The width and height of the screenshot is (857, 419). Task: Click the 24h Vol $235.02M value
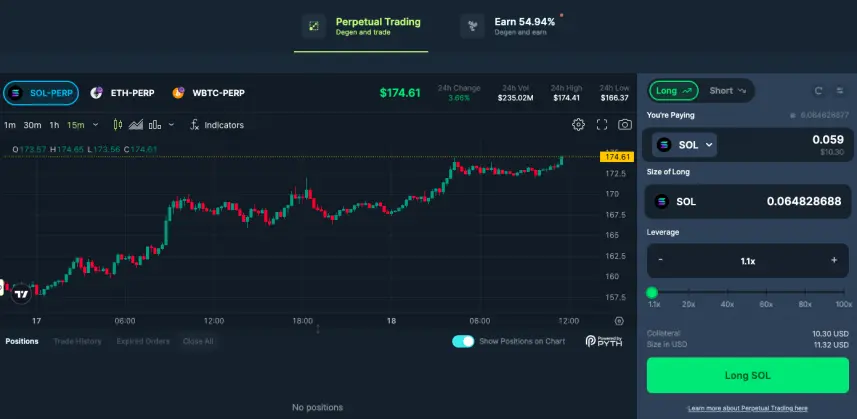(x=515, y=98)
